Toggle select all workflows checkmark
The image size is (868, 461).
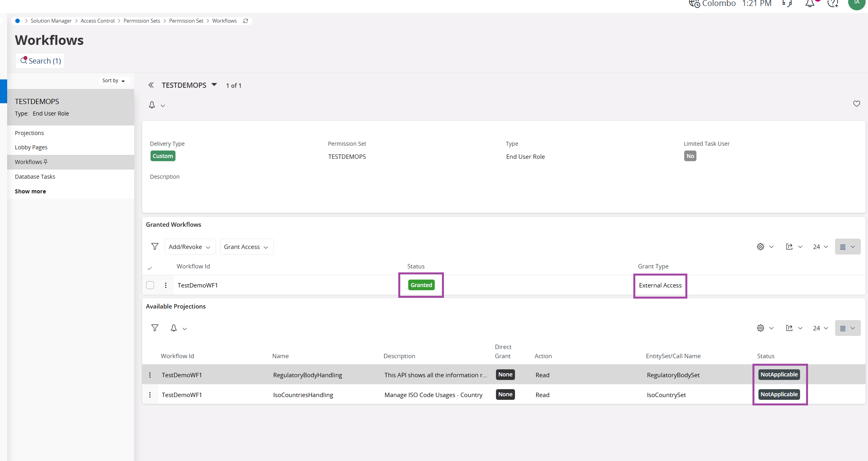point(150,268)
